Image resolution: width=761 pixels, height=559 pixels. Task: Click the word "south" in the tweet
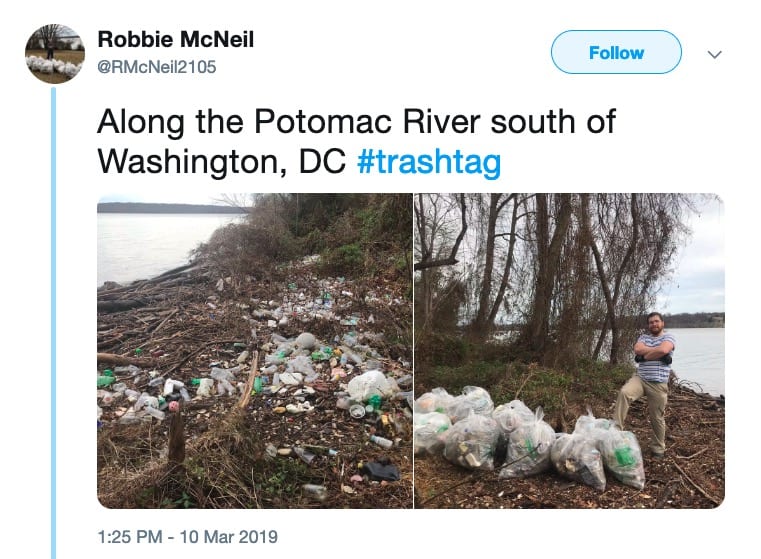tap(514, 122)
